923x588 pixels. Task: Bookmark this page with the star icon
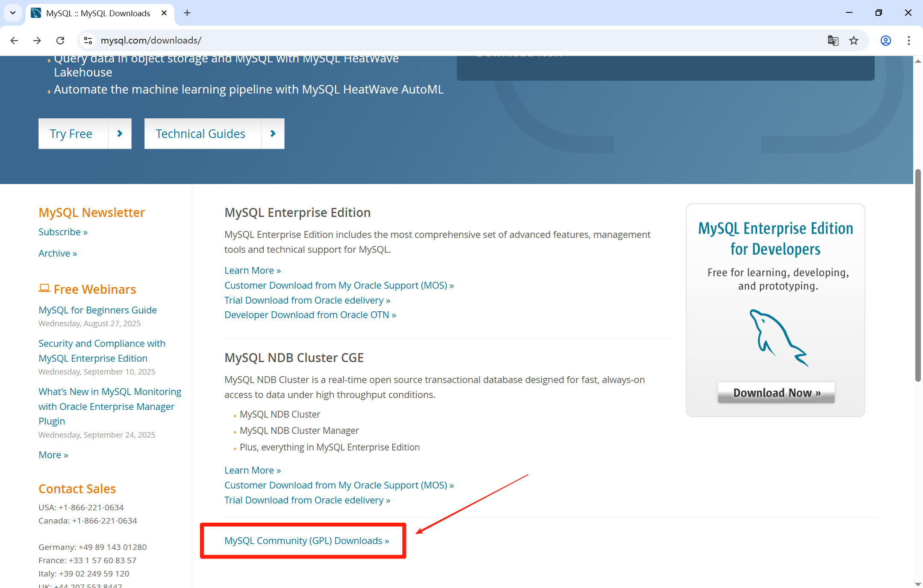(854, 41)
